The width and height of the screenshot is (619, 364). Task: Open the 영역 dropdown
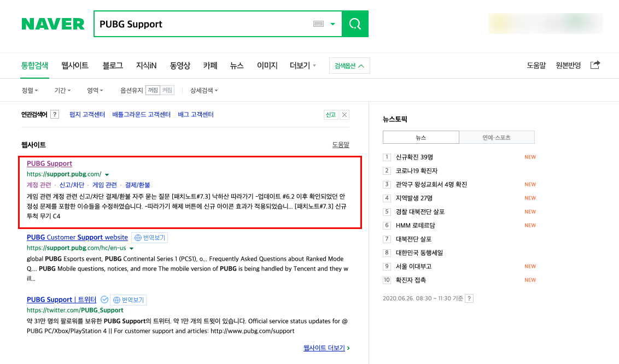pos(95,90)
